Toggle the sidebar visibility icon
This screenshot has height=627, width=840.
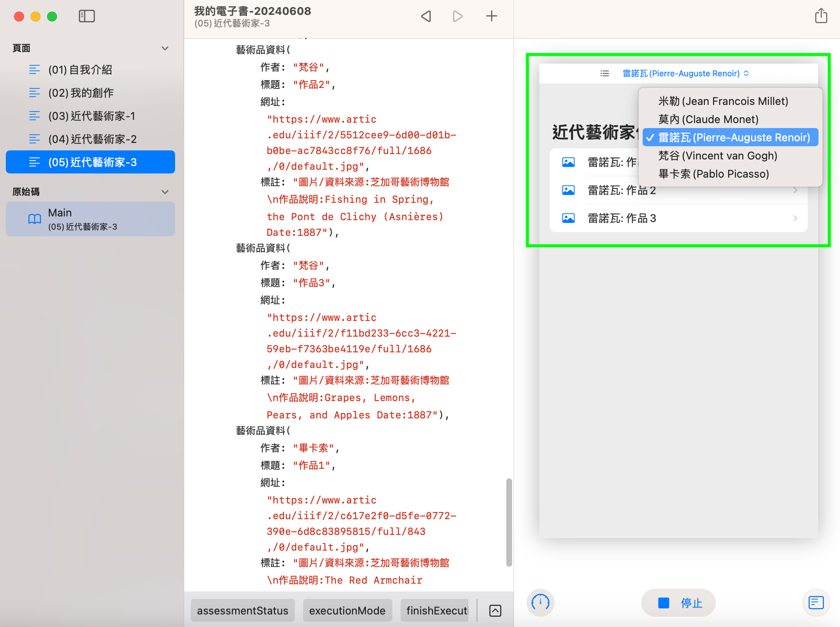(87, 16)
